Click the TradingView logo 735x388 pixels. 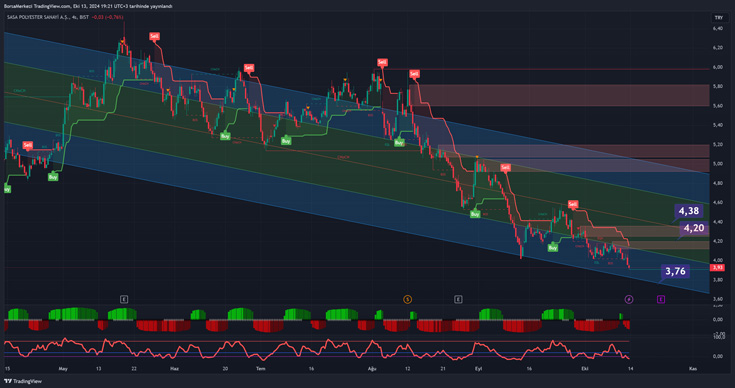coord(22,381)
